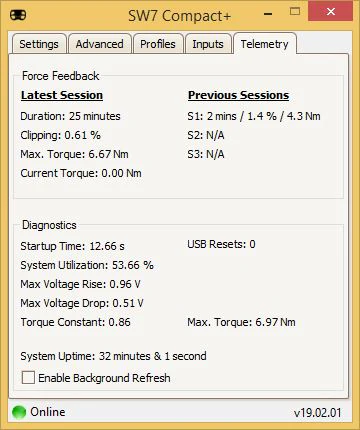
Task: Click Max Voltage Rise: 0.96 V
Action: coord(80,284)
